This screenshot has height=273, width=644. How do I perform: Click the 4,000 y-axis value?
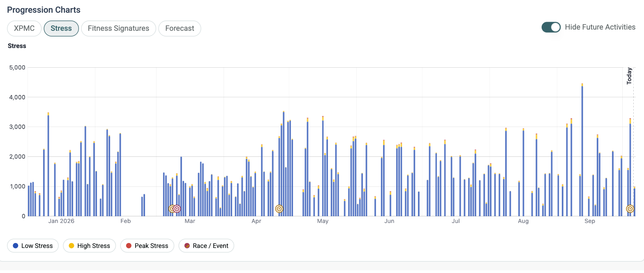point(17,97)
